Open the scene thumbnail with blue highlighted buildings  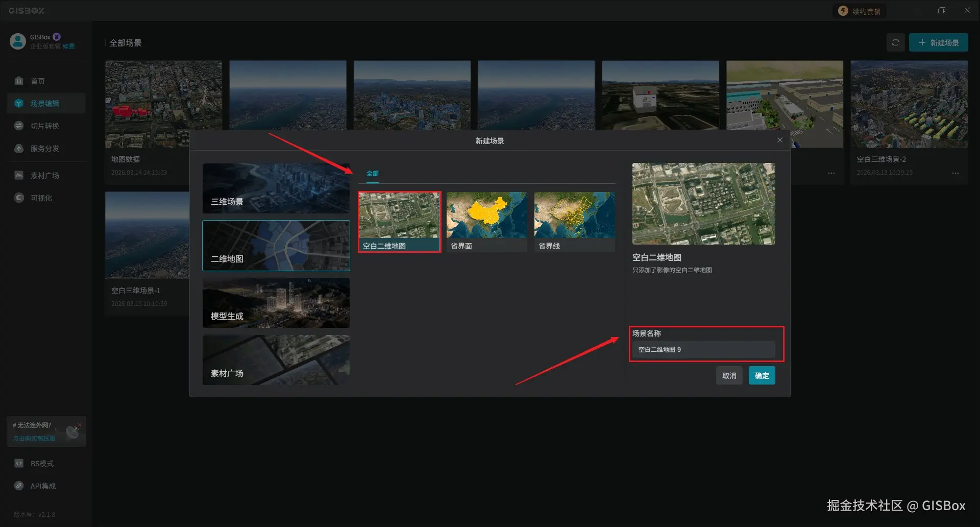(x=412, y=95)
